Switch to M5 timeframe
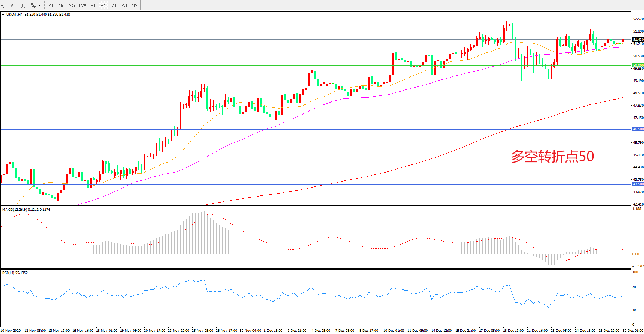 coord(61,5)
